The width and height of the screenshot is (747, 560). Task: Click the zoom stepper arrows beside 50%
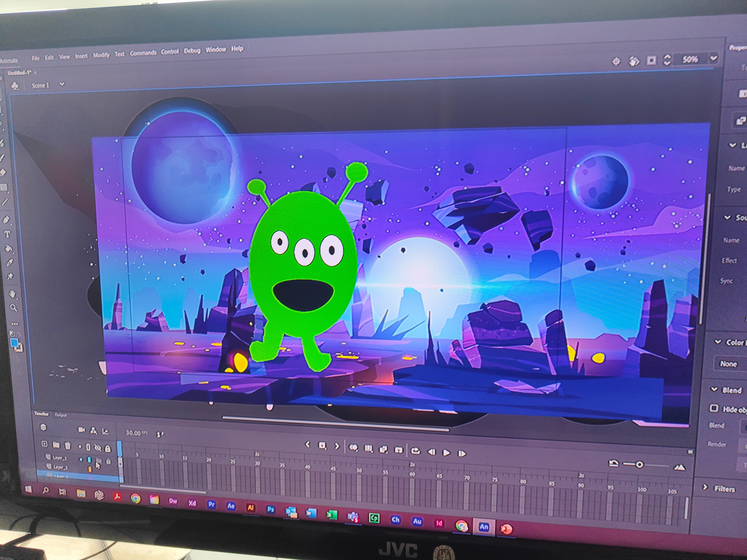pyautogui.click(x=667, y=60)
